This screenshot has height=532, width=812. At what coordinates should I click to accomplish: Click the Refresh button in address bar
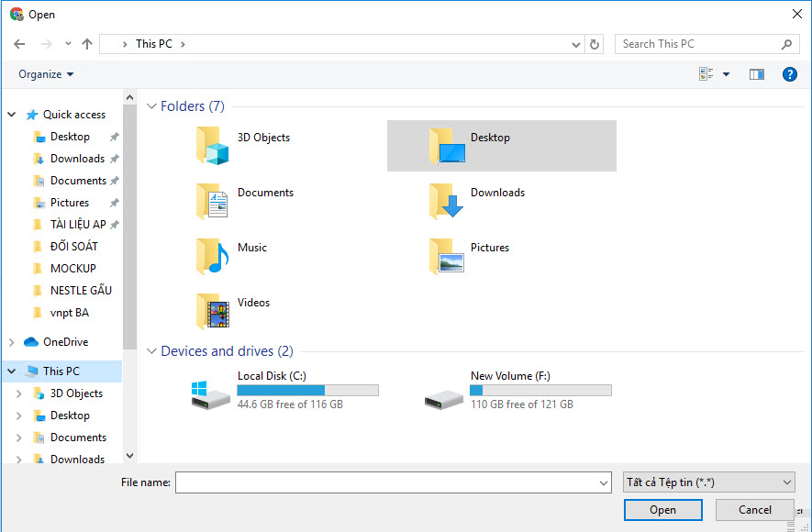click(595, 44)
